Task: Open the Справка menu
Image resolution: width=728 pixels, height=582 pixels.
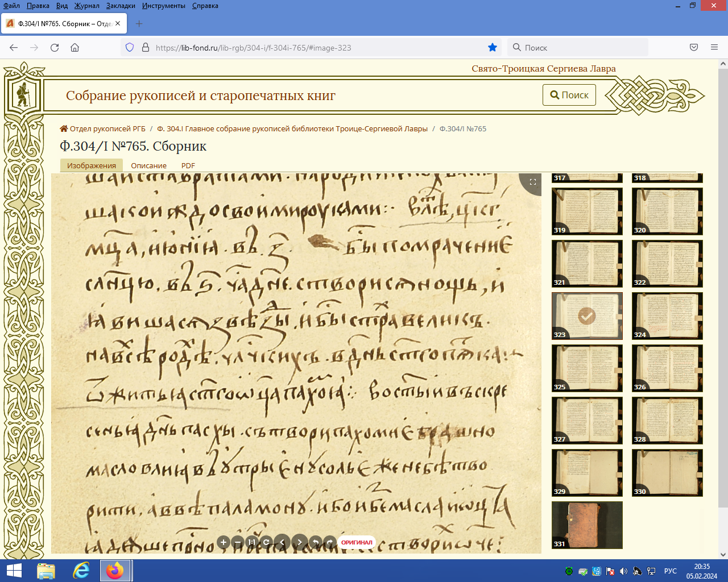Action: 205,6
